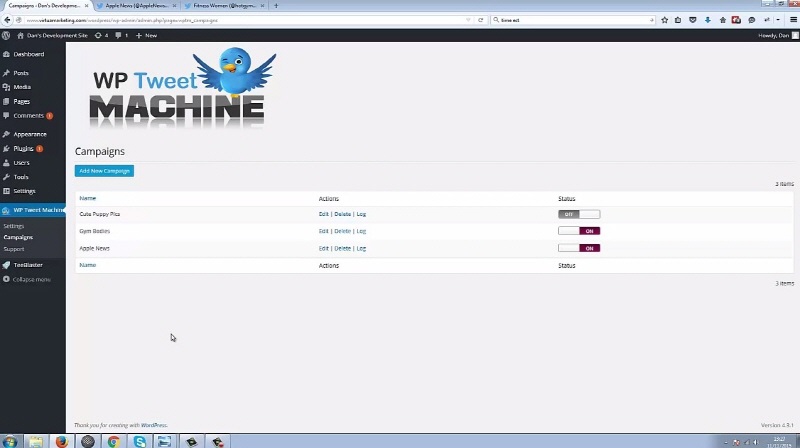Sort by Name column header at top
The width and height of the screenshot is (800, 448).
[x=88, y=198]
